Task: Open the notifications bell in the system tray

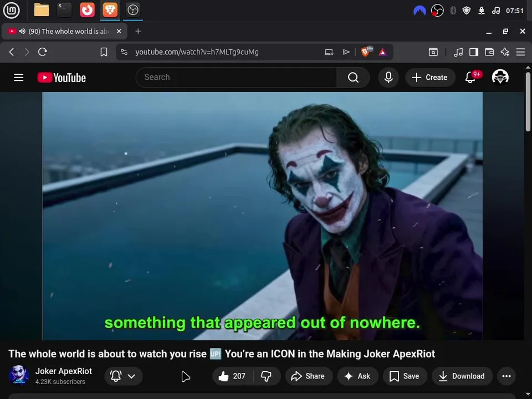Action: click(x=481, y=11)
